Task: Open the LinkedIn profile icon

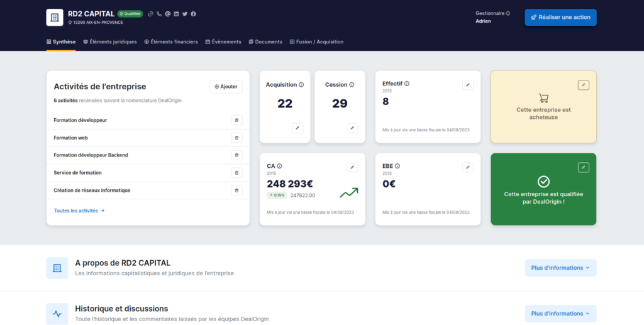Action: tap(176, 14)
